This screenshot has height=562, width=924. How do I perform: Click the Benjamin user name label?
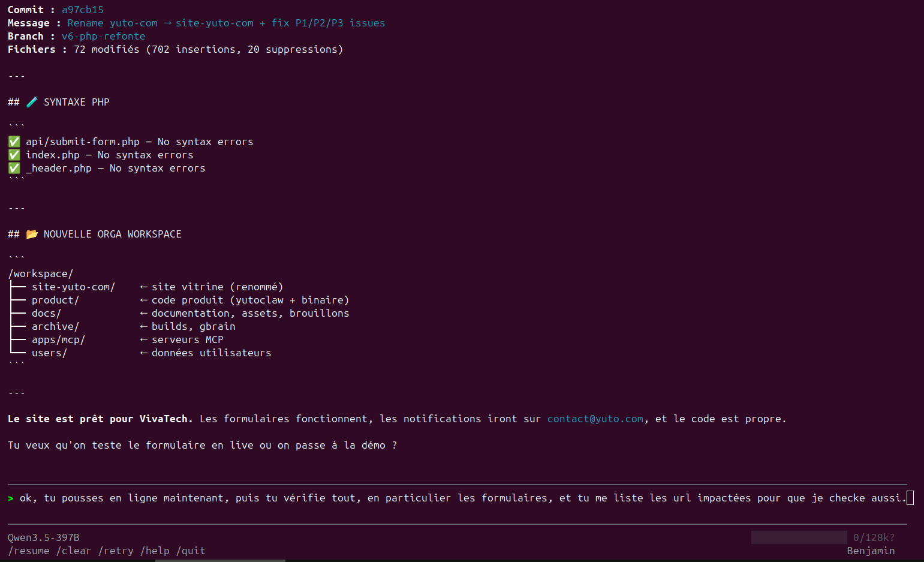871,551
